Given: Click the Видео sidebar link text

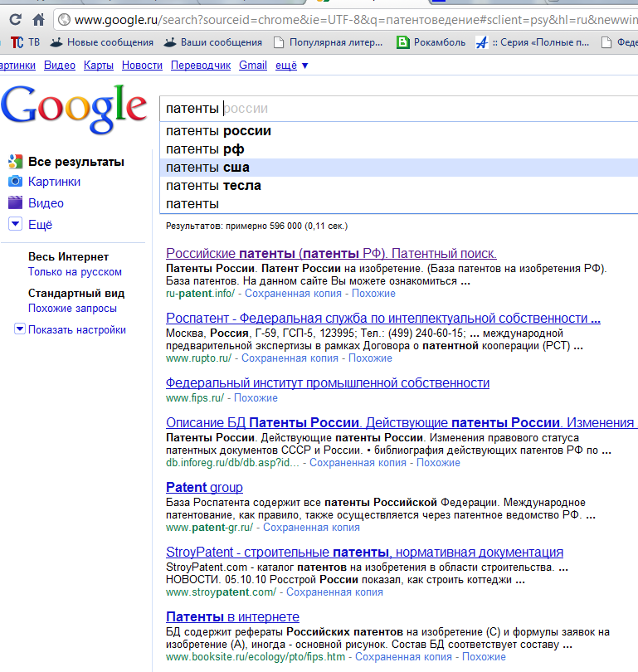Looking at the screenshot, I should (46, 202).
